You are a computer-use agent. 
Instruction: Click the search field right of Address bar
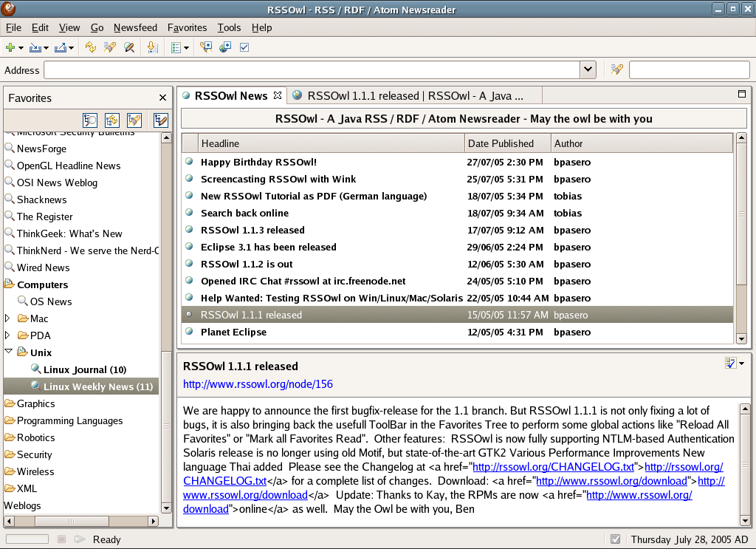click(x=688, y=70)
